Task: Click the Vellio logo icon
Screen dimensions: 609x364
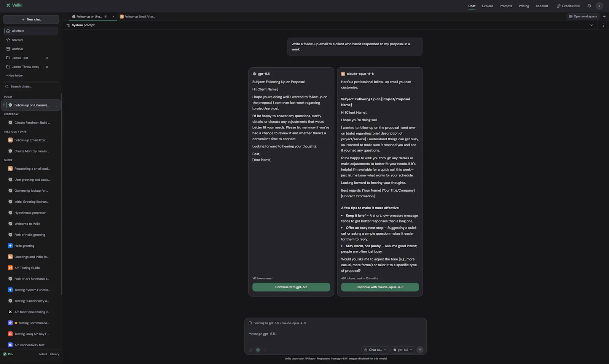Action: 8,5
